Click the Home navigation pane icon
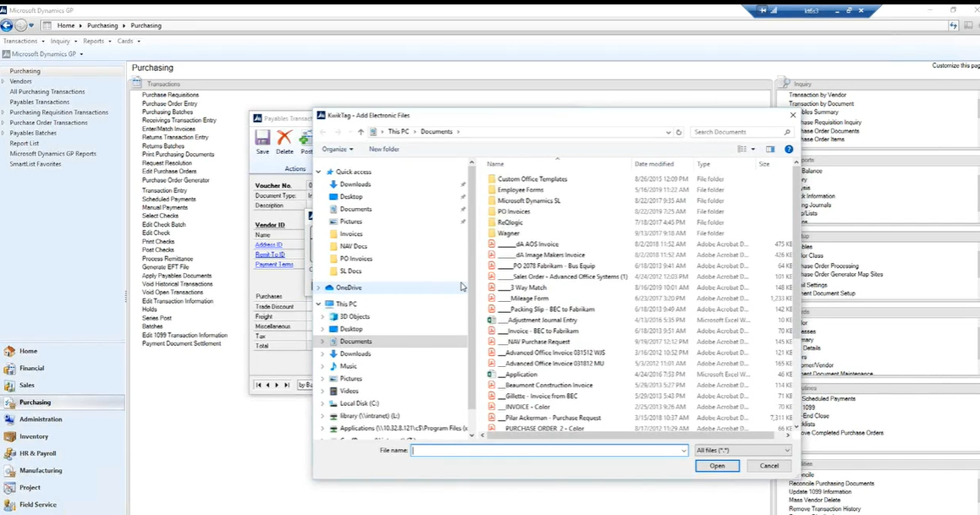The image size is (980, 515). click(x=9, y=352)
